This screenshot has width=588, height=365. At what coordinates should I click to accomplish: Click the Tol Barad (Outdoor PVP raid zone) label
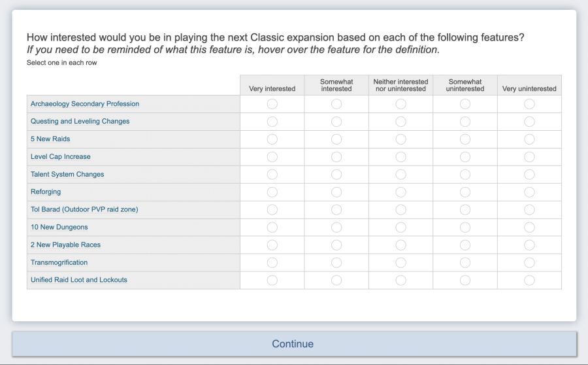tap(84, 210)
